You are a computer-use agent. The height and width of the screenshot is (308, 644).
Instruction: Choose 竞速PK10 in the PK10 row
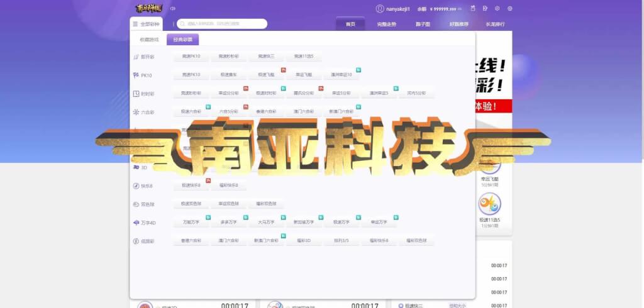pos(191,75)
